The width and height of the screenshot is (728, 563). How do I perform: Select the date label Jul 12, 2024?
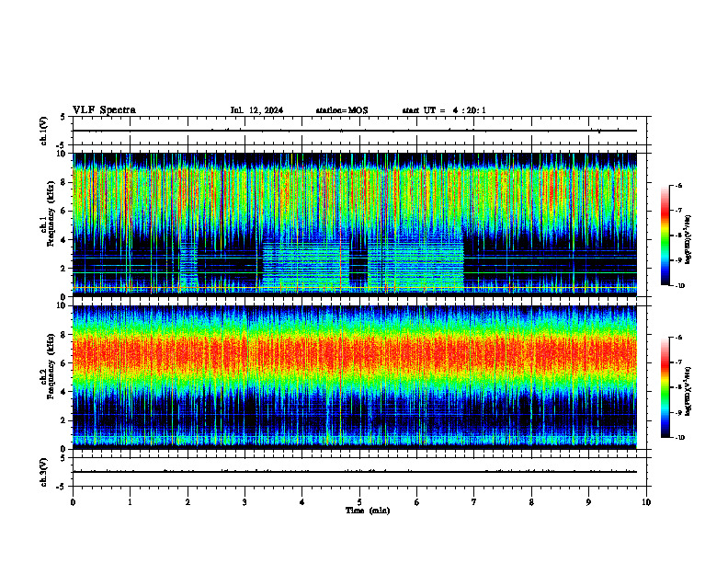pyautogui.click(x=256, y=110)
